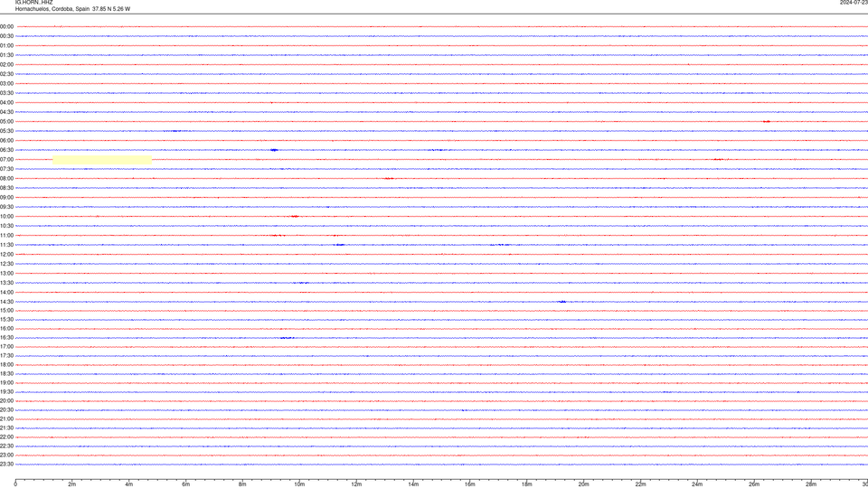The width and height of the screenshot is (868, 488).
Task: Pick the 12:30 row label
Action: coord(6,264)
